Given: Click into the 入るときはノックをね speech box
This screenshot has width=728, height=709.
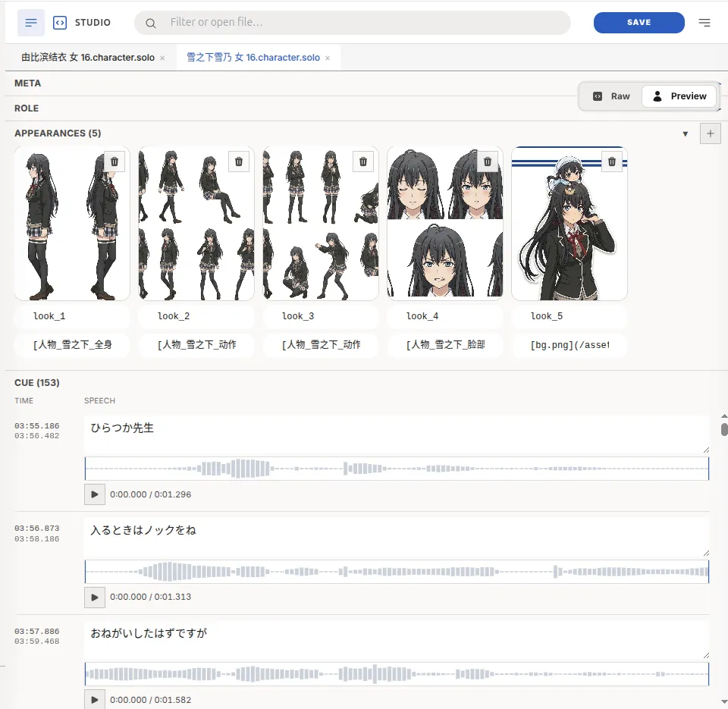Looking at the screenshot, I should (x=397, y=538).
